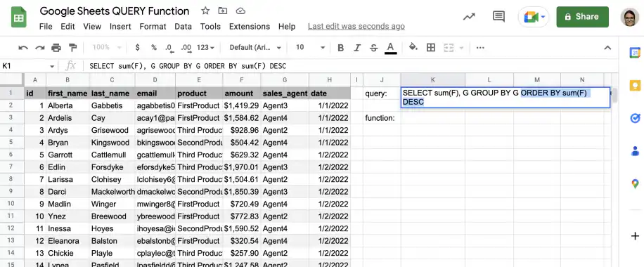Open the Name box dropdown arrow

[x=52, y=66]
